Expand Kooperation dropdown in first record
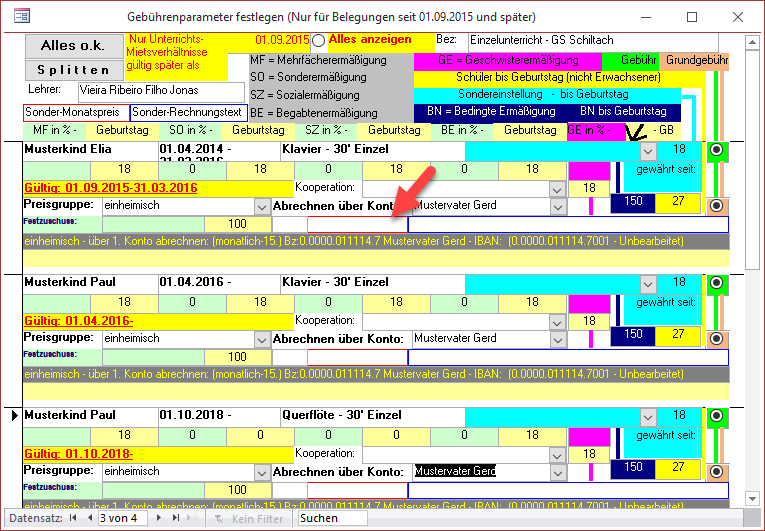765x531 pixels. [557, 188]
